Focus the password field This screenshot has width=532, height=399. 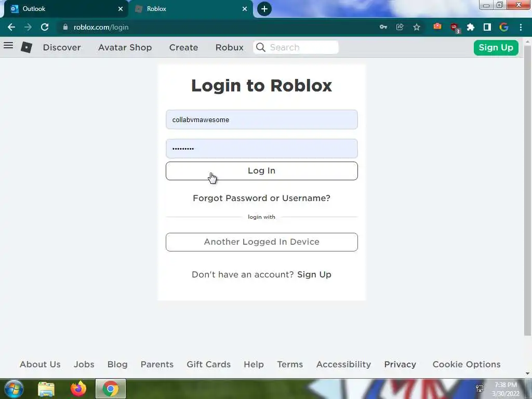tap(262, 148)
